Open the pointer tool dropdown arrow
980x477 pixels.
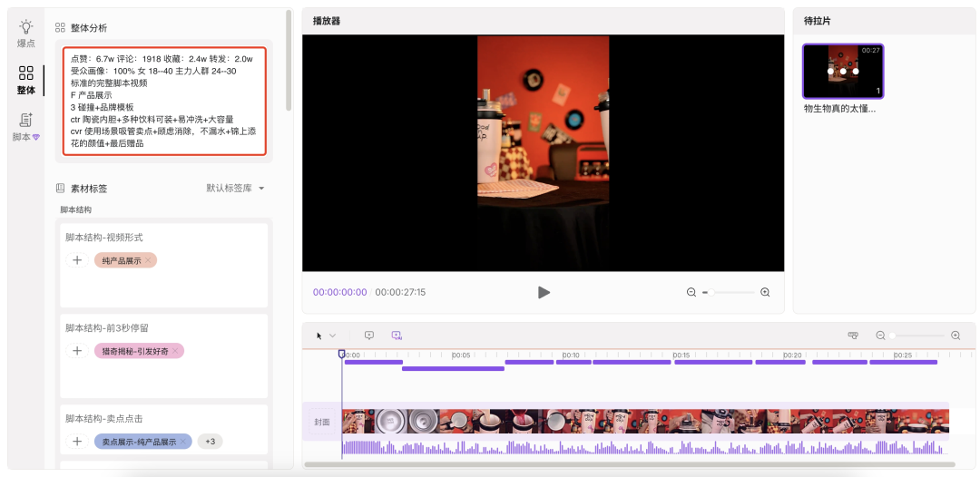tap(332, 336)
